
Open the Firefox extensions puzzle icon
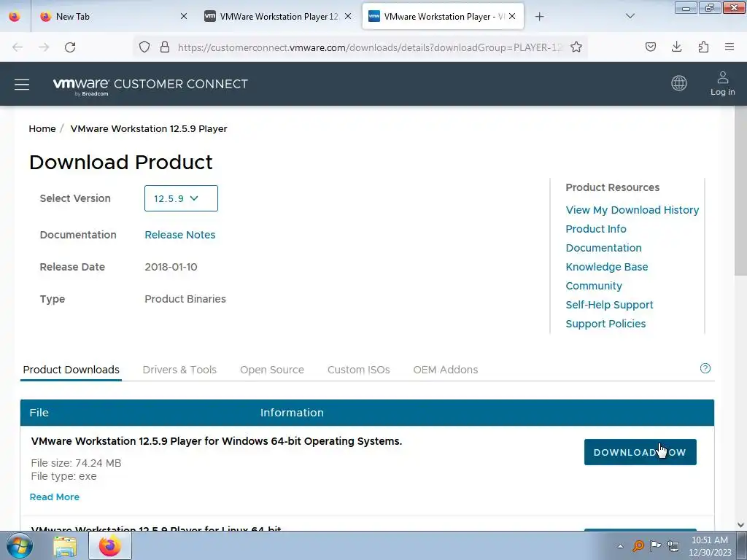coord(703,47)
